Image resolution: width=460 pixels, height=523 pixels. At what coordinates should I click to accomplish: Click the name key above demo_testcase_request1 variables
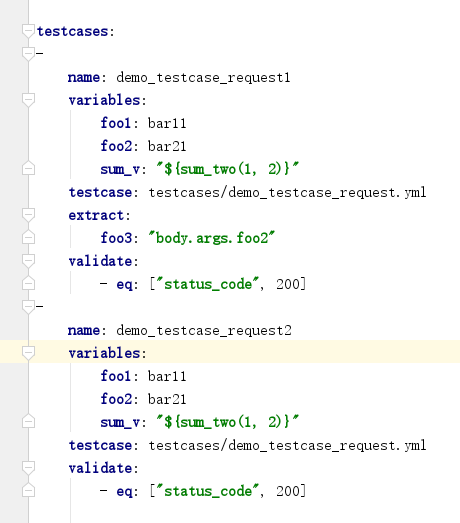[x=84, y=77]
